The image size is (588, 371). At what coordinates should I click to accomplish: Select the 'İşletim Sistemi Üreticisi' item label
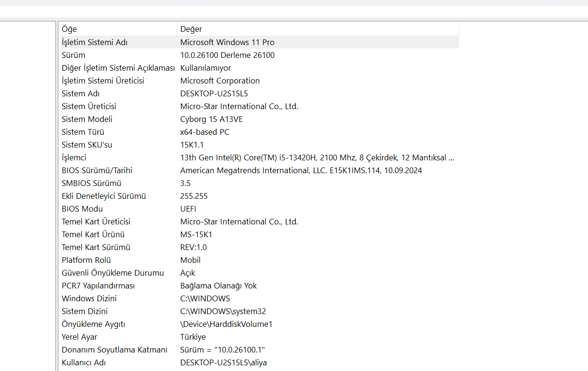point(103,81)
